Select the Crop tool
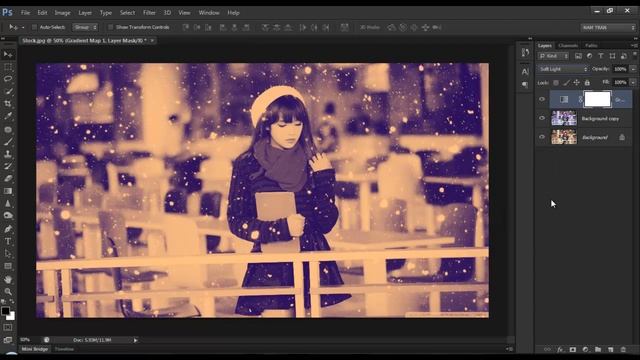 [8, 104]
